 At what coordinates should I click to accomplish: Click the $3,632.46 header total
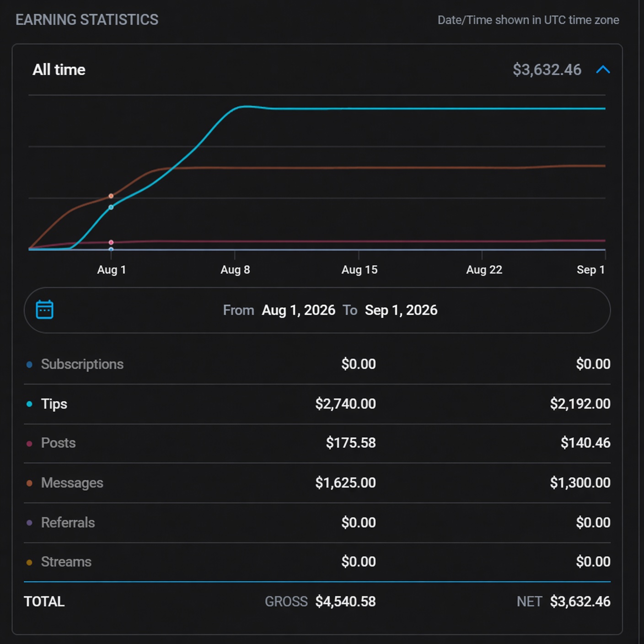(x=547, y=70)
